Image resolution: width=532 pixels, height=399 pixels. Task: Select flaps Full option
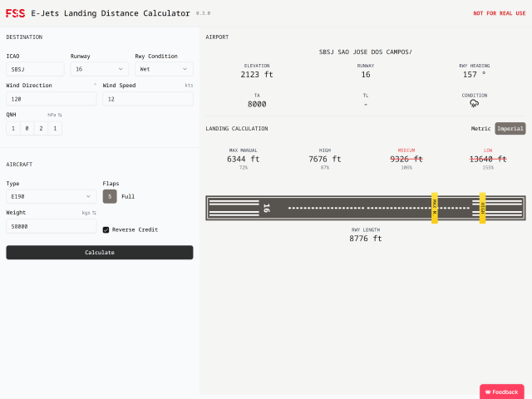(x=128, y=196)
